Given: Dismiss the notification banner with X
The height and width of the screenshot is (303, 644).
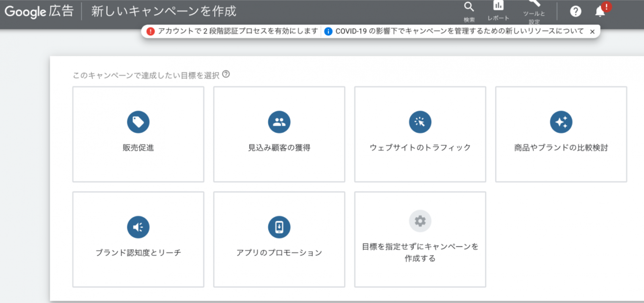Looking at the screenshot, I should click(592, 31).
